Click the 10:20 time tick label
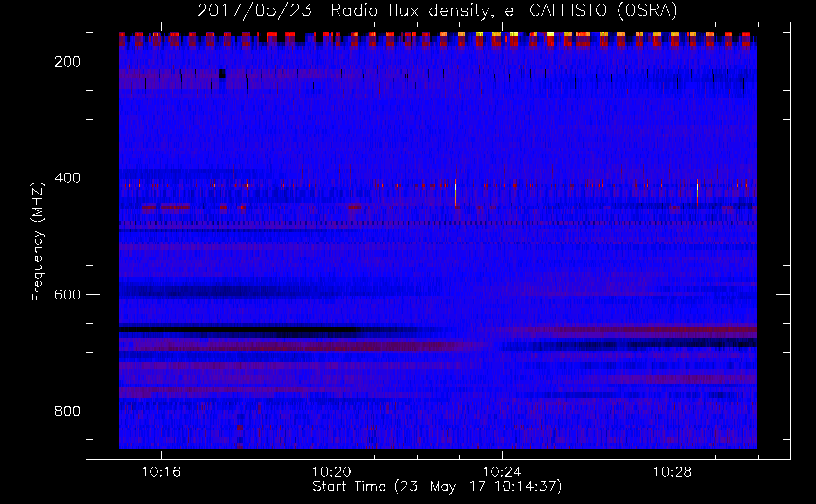This screenshot has width=816, height=504. (x=332, y=472)
